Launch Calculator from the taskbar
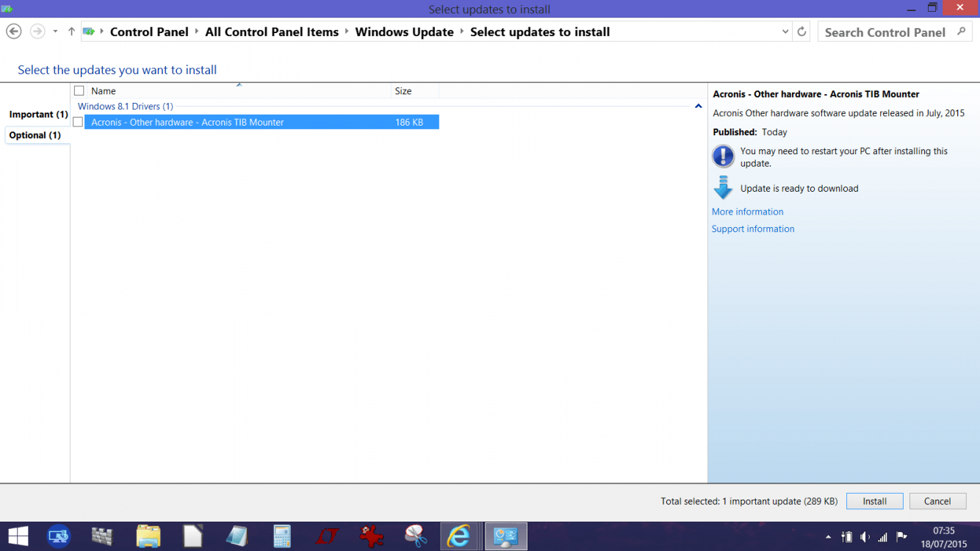The width and height of the screenshot is (980, 551). point(282,536)
